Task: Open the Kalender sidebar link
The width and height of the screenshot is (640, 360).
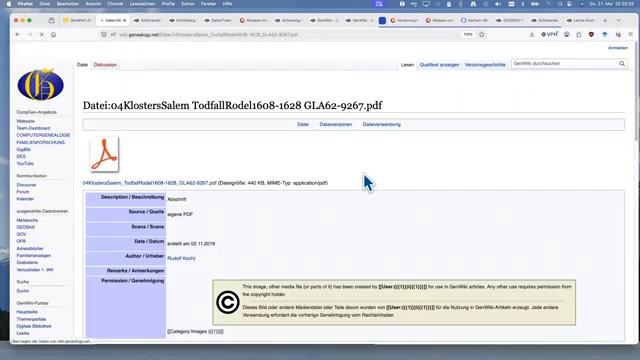Action: [25, 199]
